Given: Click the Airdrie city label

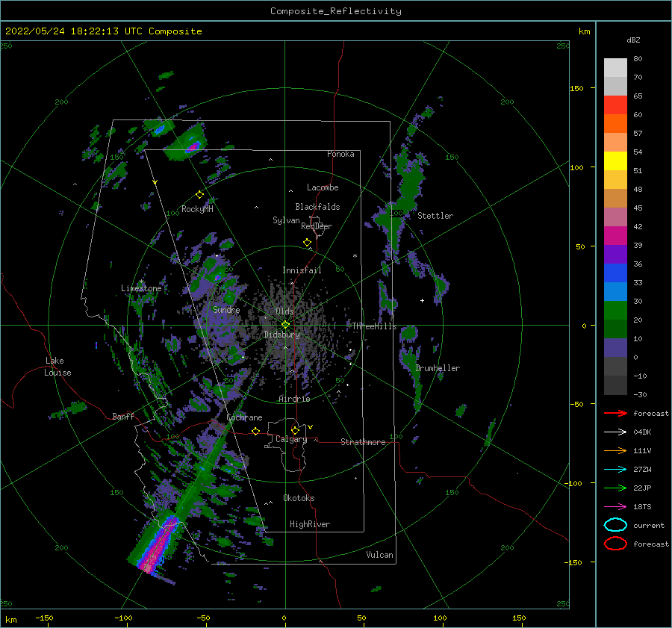Looking at the screenshot, I should click(294, 399).
